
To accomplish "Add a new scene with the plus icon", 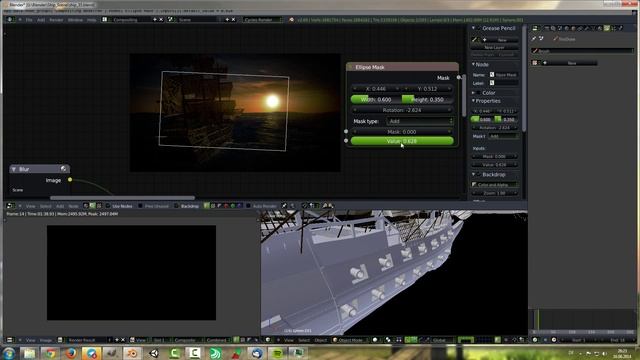I will pyautogui.click(x=227, y=20).
